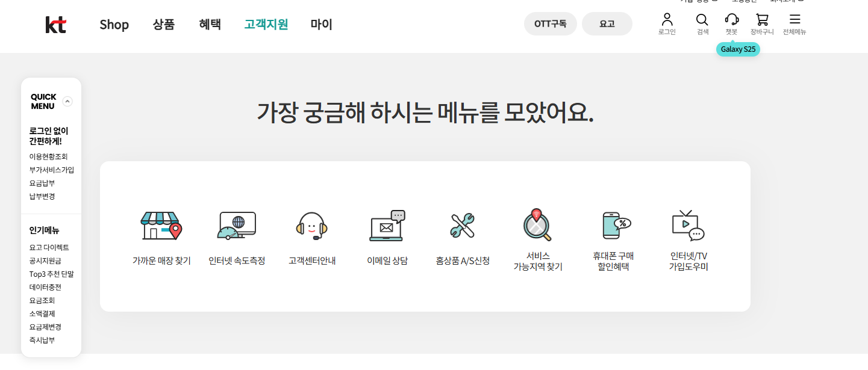
Task: Click the search (검색) magnifier icon
Action: tap(702, 19)
